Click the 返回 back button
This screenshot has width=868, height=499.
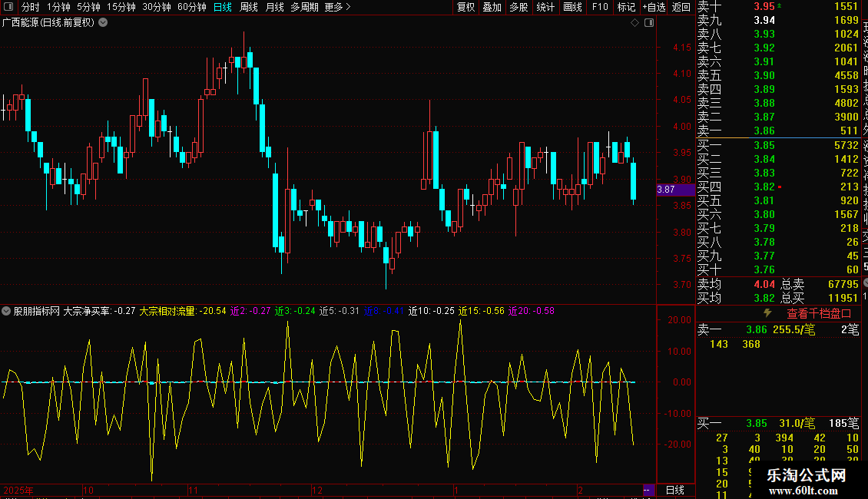681,7
